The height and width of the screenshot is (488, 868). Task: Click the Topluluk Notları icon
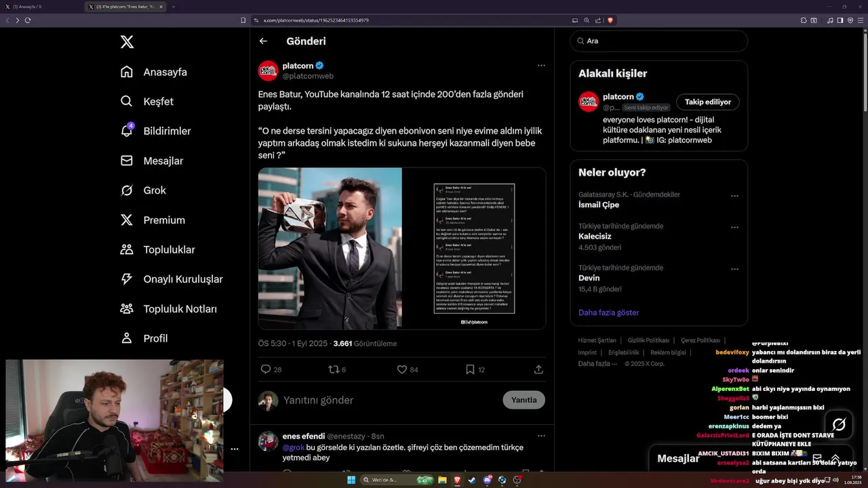coord(127,308)
